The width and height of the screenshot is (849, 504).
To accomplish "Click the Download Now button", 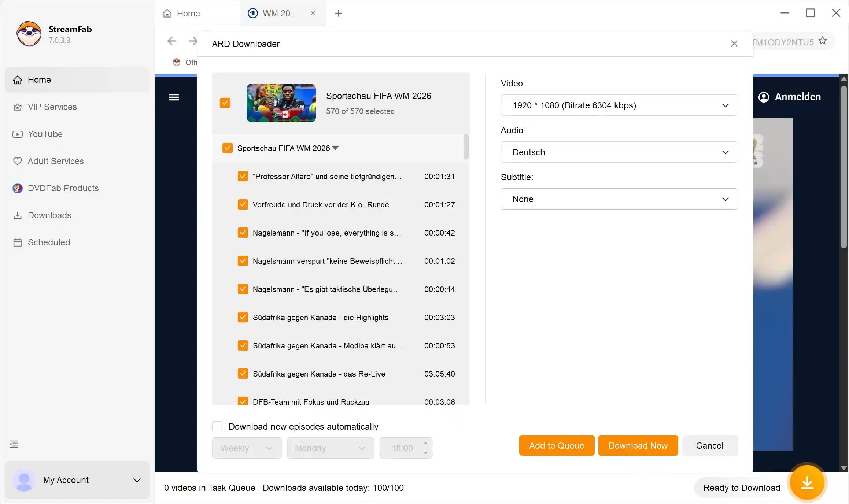I will tap(638, 445).
